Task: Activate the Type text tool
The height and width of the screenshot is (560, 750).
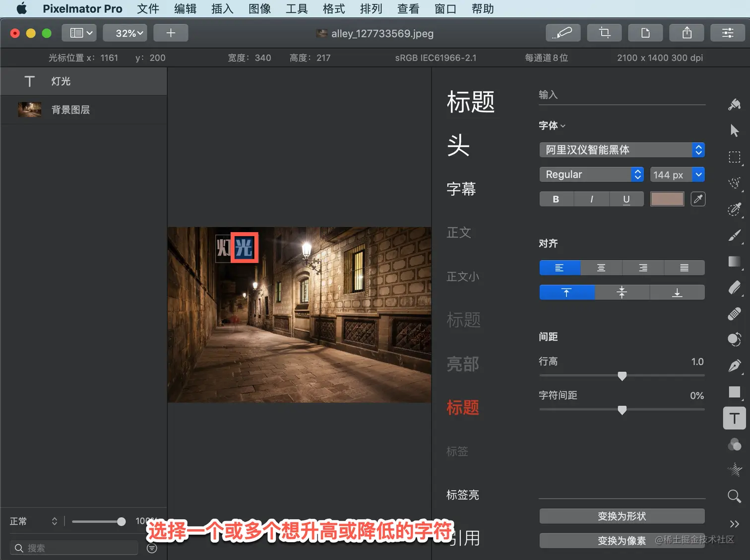Action: click(x=734, y=418)
